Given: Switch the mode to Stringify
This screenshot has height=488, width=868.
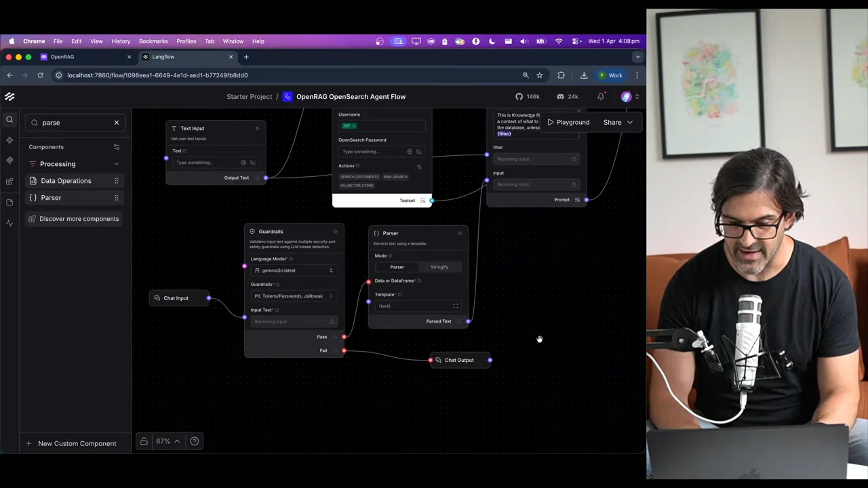Looking at the screenshot, I should [439, 267].
